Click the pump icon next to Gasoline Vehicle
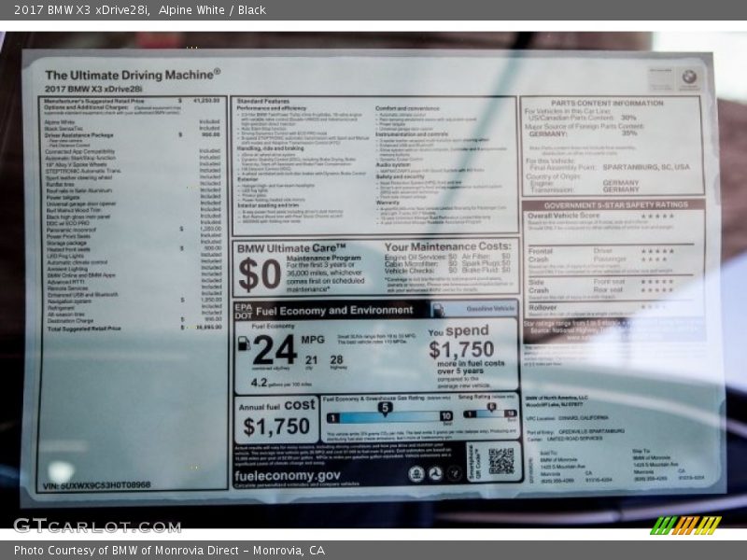 pyautogui.click(x=437, y=310)
